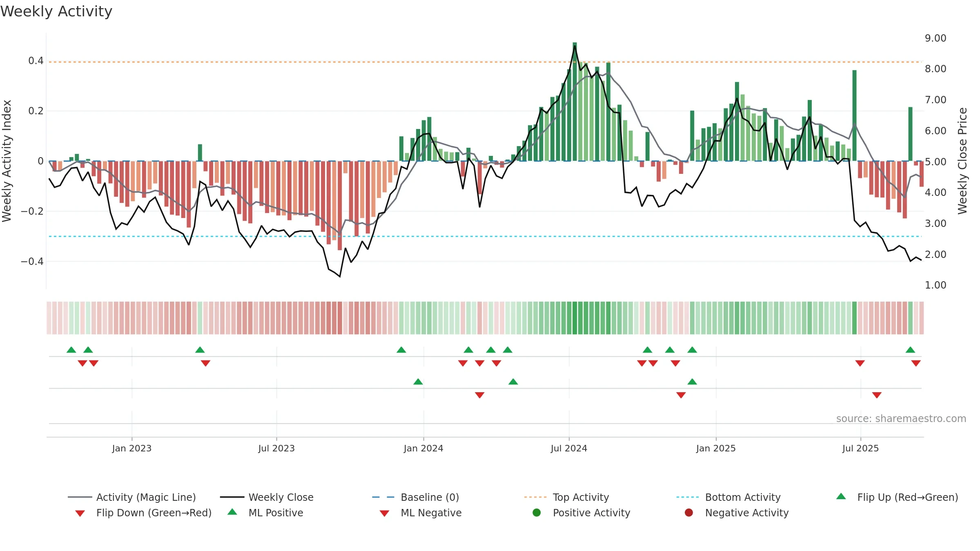This screenshot has width=980, height=551.
Task: Click the Jul 2023 axis label
Action: pyautogui.click(x=276, y=449)
